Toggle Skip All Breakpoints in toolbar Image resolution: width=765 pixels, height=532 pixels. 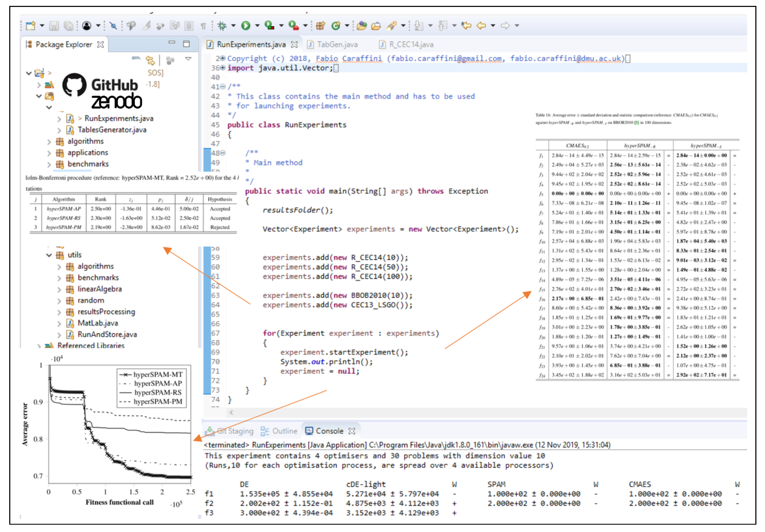point(113,26)
